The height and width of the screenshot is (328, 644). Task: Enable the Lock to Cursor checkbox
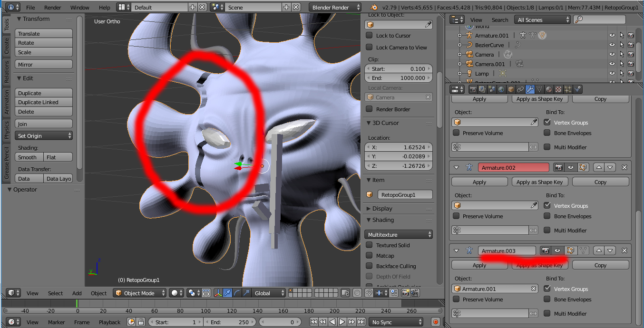(369, 36)
